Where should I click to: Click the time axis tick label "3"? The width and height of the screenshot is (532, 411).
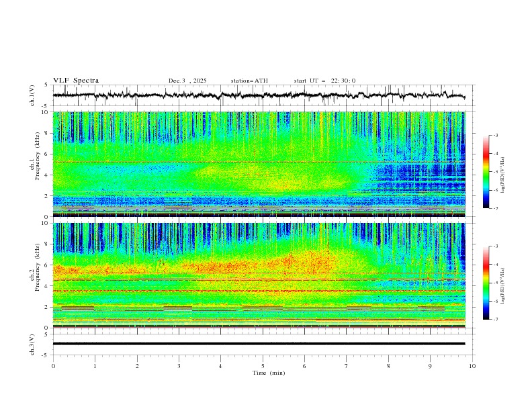[x=179, y=366]
